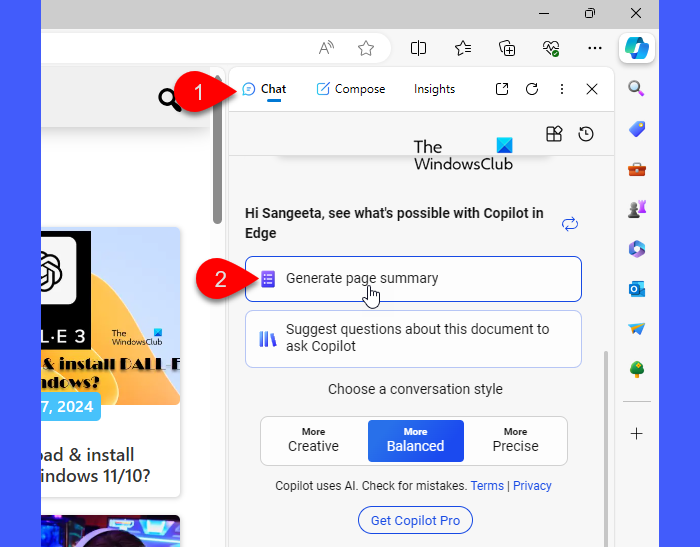
Task: Open the gaming article thumbnail at bottom
Action: (x=111, y=531)
